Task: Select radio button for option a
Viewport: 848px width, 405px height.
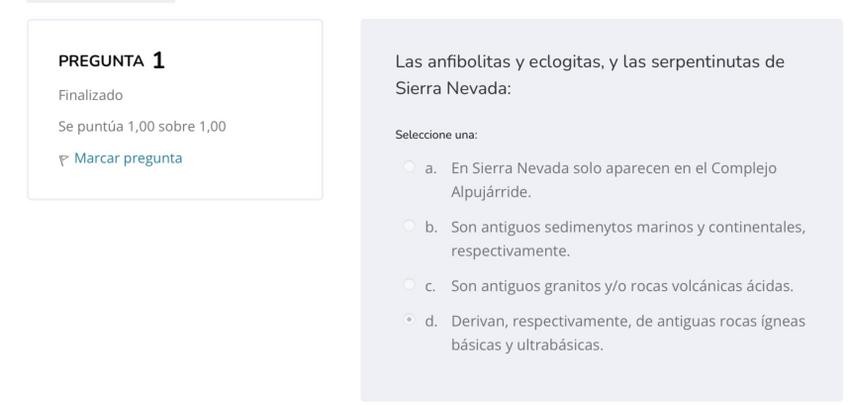Action: tap(409, 167)
